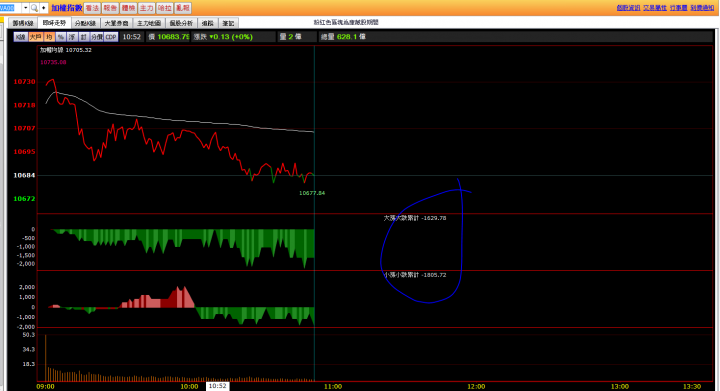
Task: Open the 行事曆 link
Action: 679,8
